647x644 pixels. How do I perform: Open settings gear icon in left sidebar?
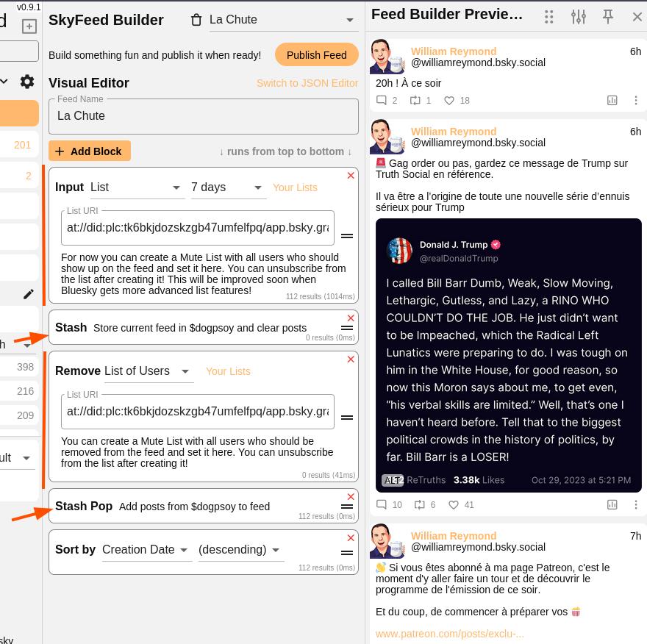pos(27,82)
